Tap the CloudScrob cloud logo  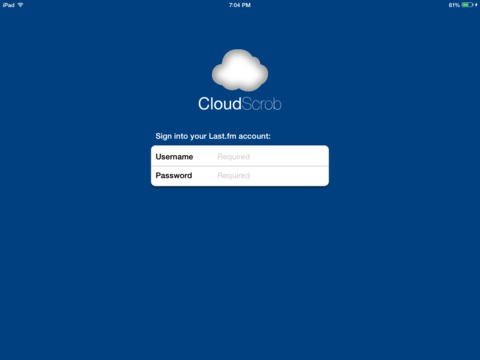pos(240,70)
